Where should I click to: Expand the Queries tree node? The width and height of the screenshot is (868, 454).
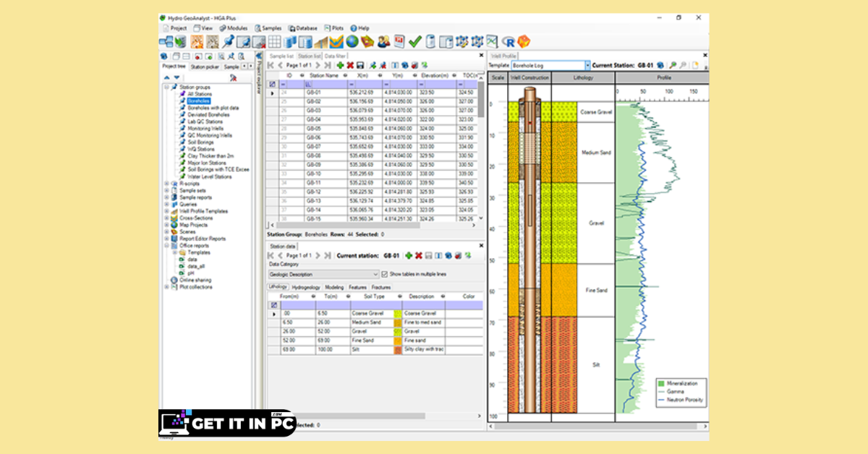point(166,204)
